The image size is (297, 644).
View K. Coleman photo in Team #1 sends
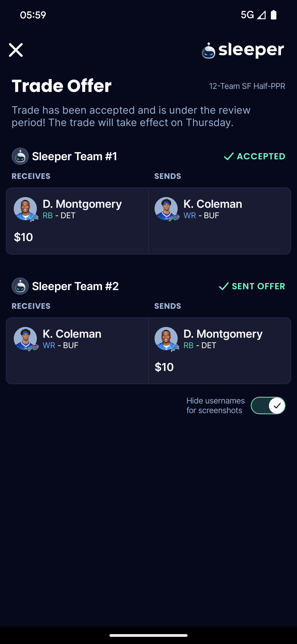point(166,209)
